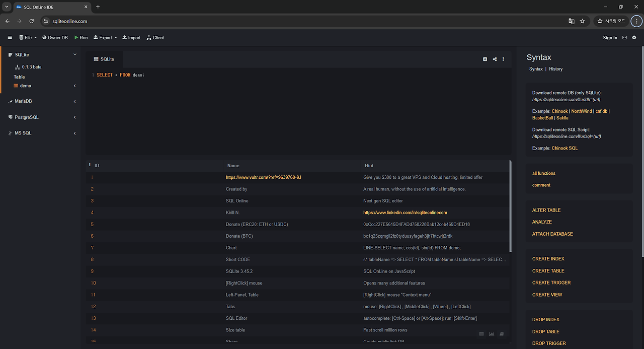Switch to the History tab
Screen dimensions: 644x349
(555, 68)
